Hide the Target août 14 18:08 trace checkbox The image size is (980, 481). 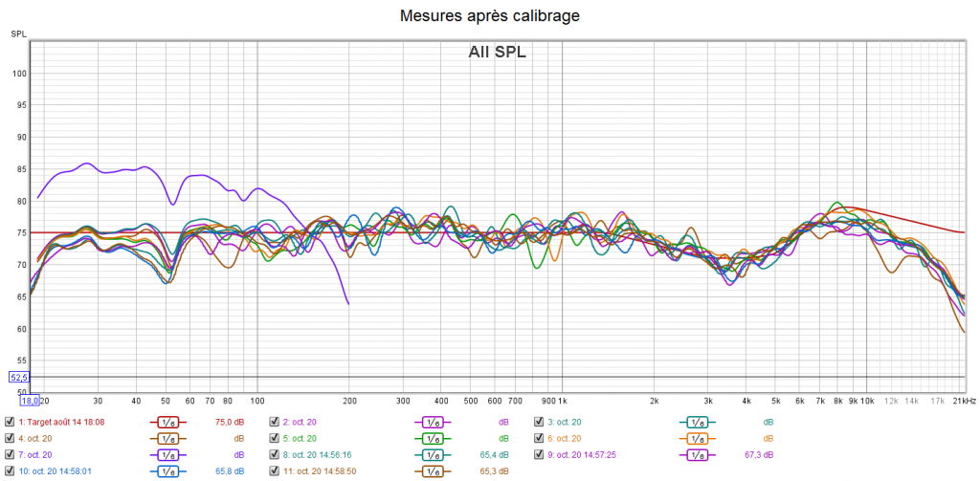(x=10, y=422)
